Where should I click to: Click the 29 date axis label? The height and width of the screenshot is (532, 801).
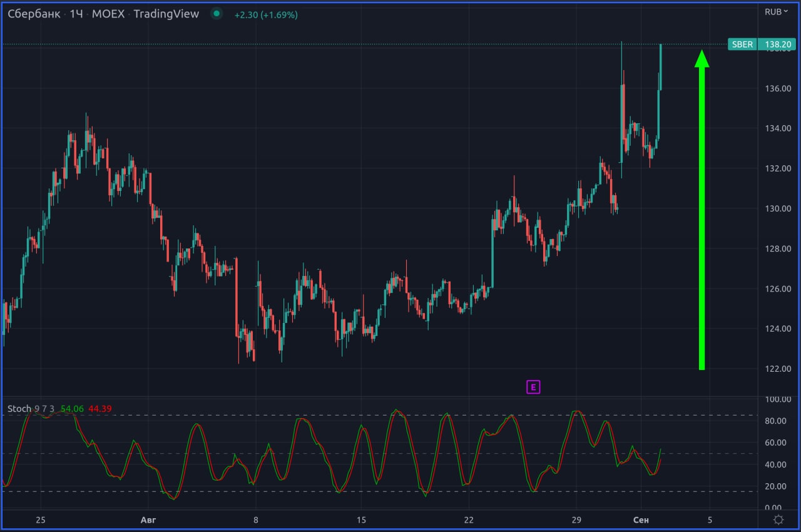(577, 520)
